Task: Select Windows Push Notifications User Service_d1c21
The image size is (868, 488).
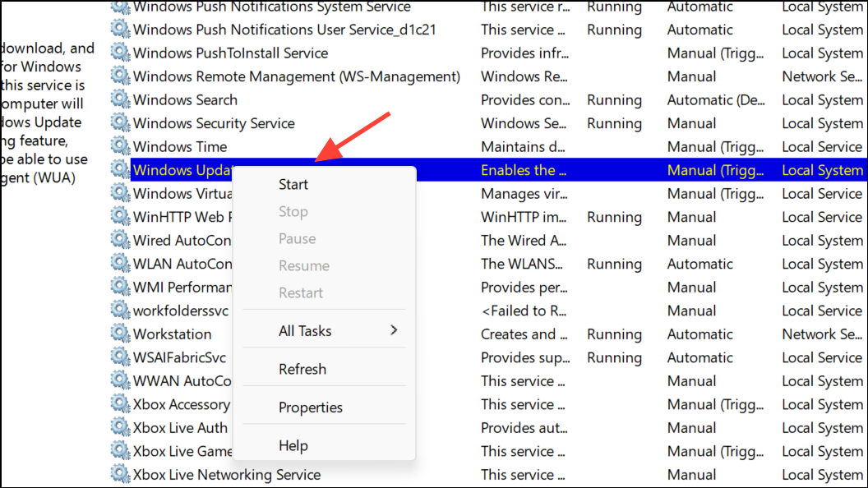Action: (x=284, y=30)
